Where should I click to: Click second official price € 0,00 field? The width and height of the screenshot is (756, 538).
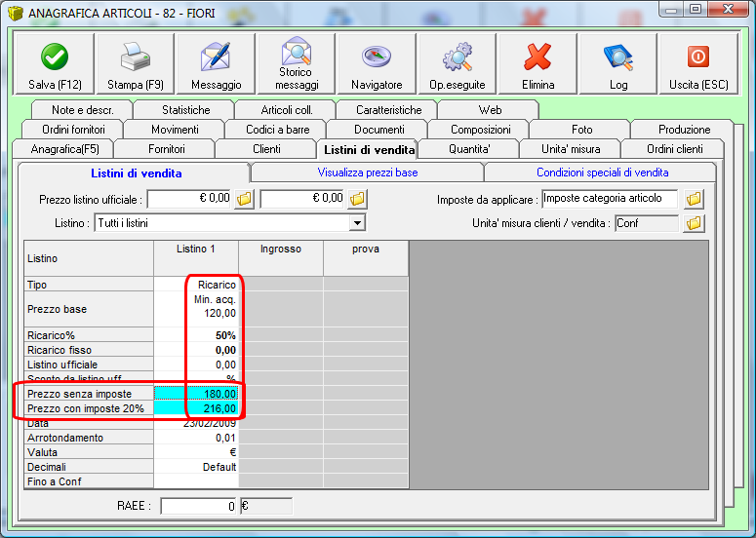point(302,199)
